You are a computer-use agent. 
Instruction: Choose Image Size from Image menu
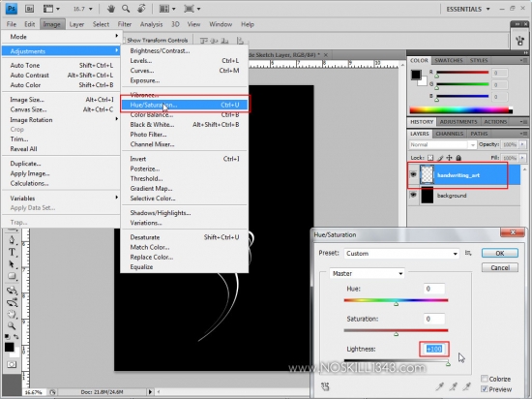pyautogui.click(x=62, y=100)
